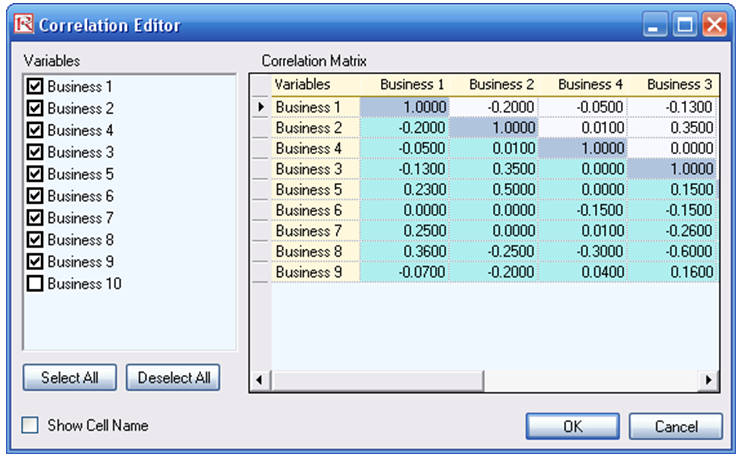Click the 0.5000 cell in Business 5 row
740x460 pixels.
click(494, 189)
